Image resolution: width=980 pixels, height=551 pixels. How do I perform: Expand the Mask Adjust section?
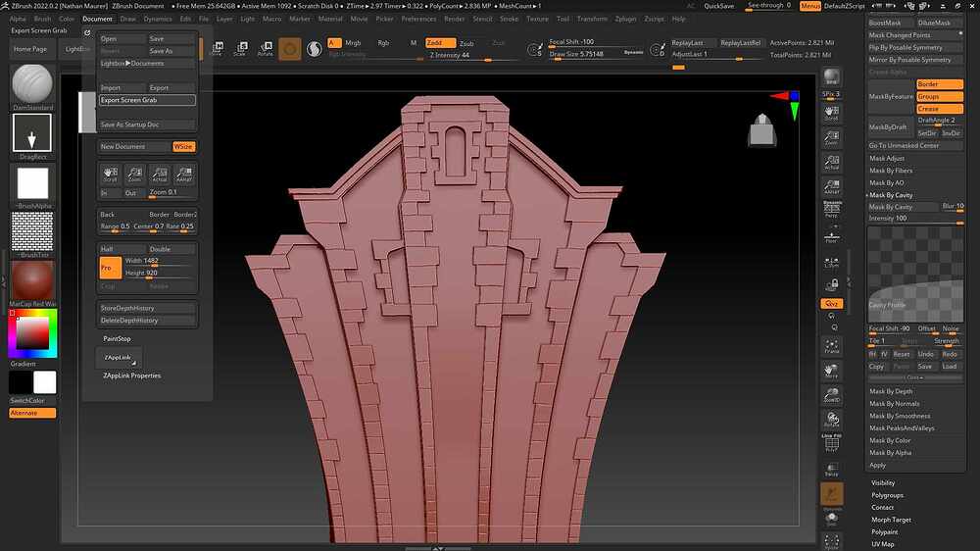pyautogui.click(x=887, y=158)
